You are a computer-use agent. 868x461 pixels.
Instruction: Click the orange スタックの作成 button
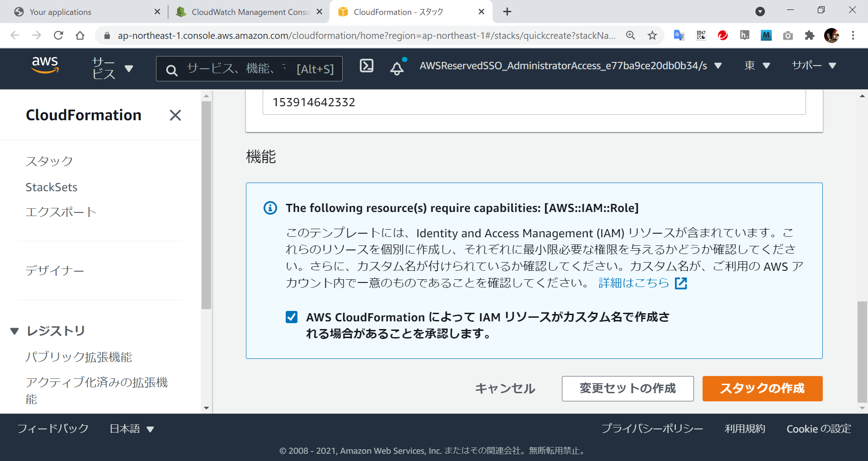[762, 389]
